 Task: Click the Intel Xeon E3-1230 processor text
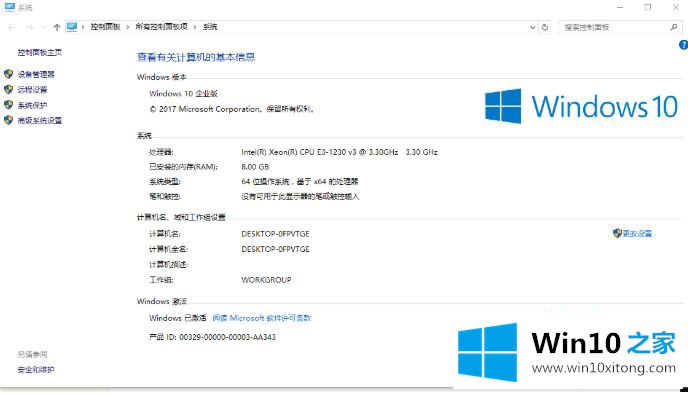tap(339, 152)
